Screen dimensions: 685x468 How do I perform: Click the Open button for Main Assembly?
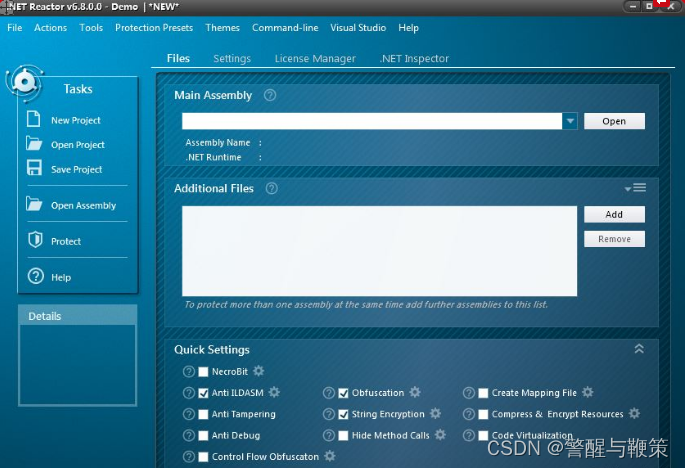[614, 121]
